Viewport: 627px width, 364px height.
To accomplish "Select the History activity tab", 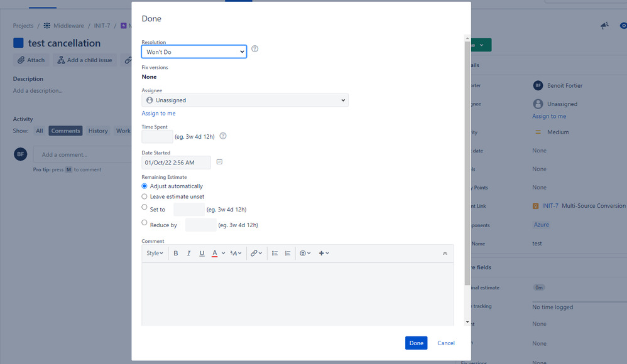I will 98,131.
